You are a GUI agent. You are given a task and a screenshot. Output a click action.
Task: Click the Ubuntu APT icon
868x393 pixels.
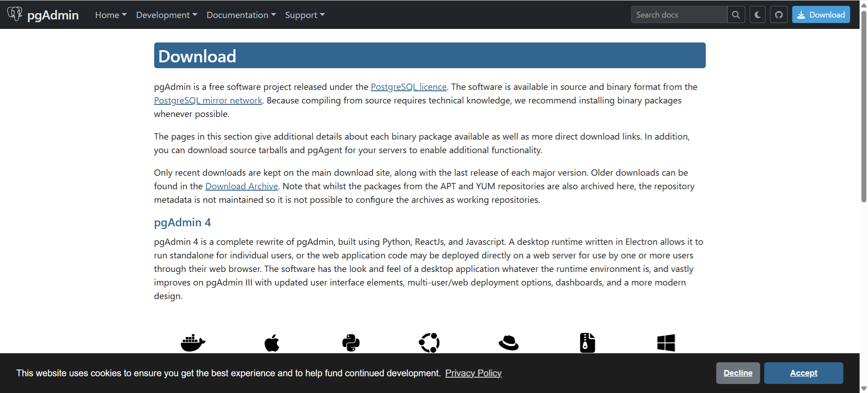click(429, 343)
